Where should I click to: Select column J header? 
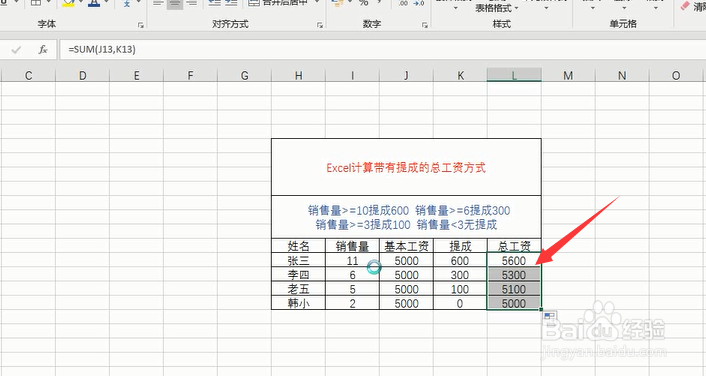pos(407,75)
